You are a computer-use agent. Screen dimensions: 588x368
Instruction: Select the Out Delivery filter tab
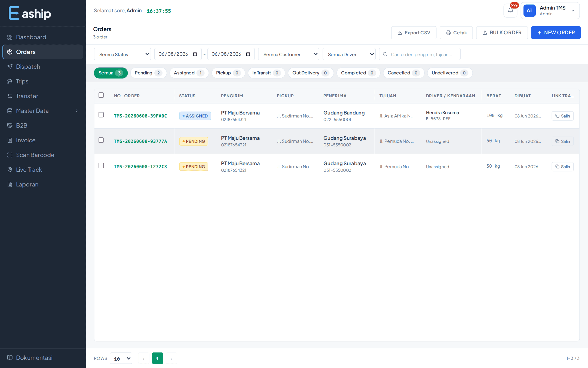point(311,73)
